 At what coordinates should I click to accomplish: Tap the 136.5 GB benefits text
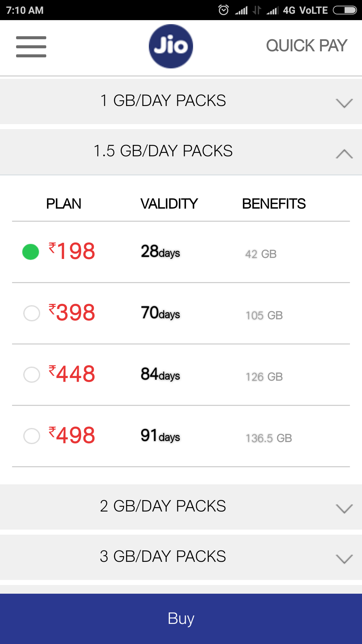pyautogui.click(x=268, y=438)
